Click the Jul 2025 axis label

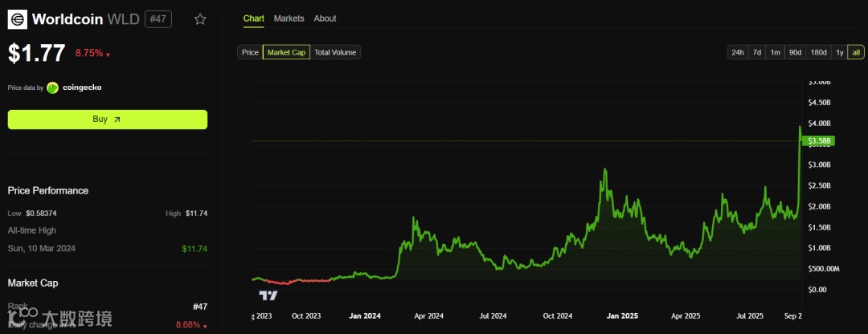(748, 316)
